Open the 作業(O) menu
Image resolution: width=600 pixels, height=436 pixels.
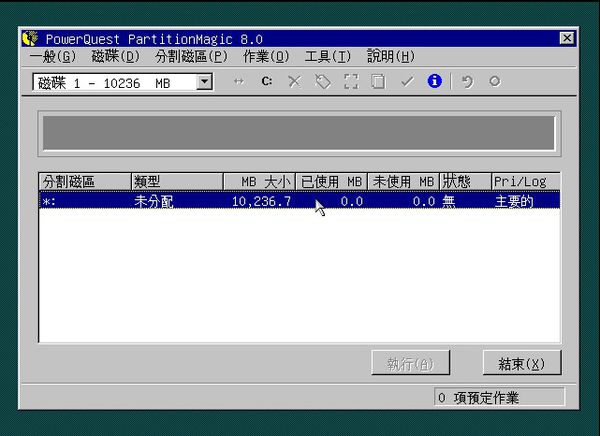pos(266,57)
